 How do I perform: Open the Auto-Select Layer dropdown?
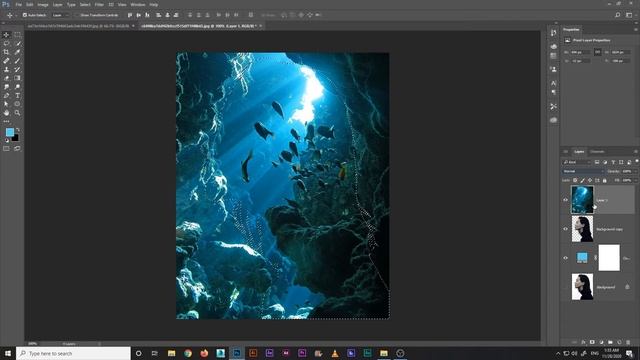tap(60, 15)
